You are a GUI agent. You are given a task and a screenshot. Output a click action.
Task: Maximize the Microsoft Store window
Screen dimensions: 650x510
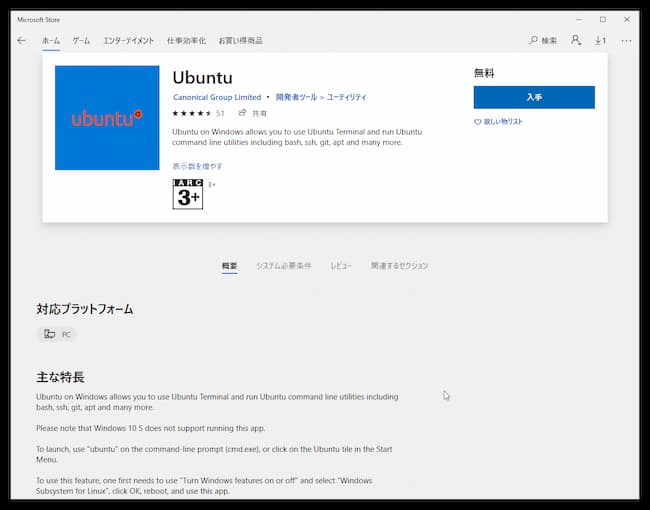(x=603, y=19)
